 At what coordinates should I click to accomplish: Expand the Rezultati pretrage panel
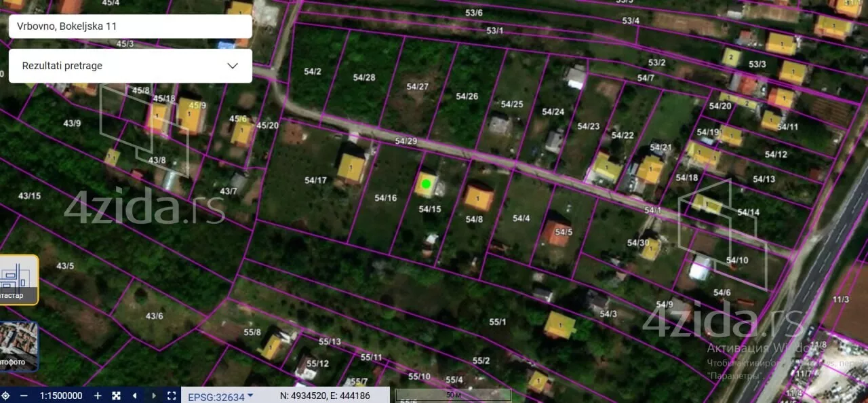(x=129, y=66)
